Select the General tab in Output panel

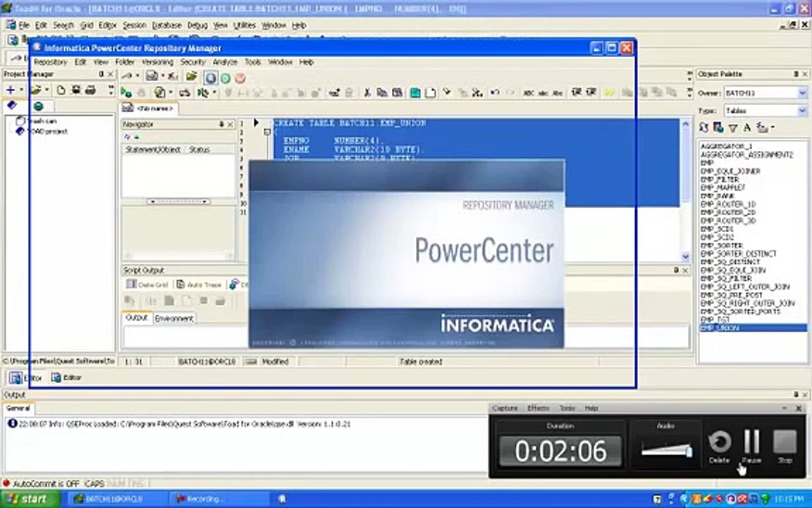18,409
